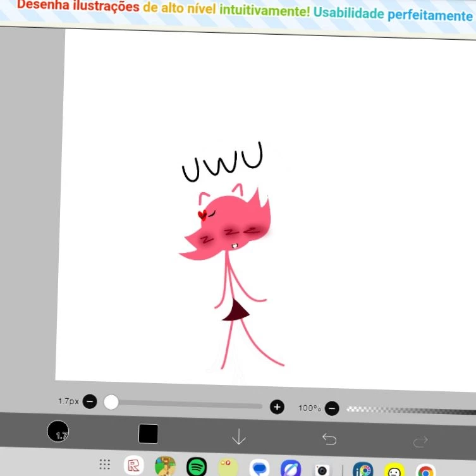Decrease brush thickness with minus button
476x476 pixels.
[90, 401]
